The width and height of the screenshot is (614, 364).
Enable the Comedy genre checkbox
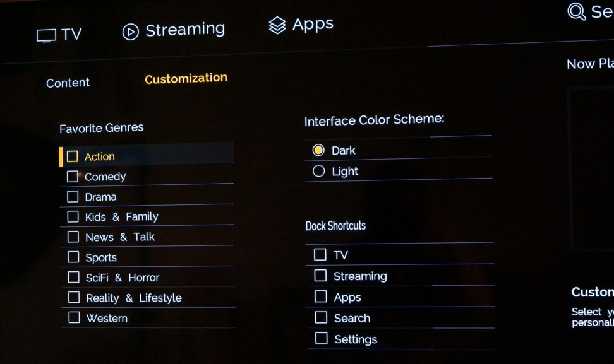point(73,177)
